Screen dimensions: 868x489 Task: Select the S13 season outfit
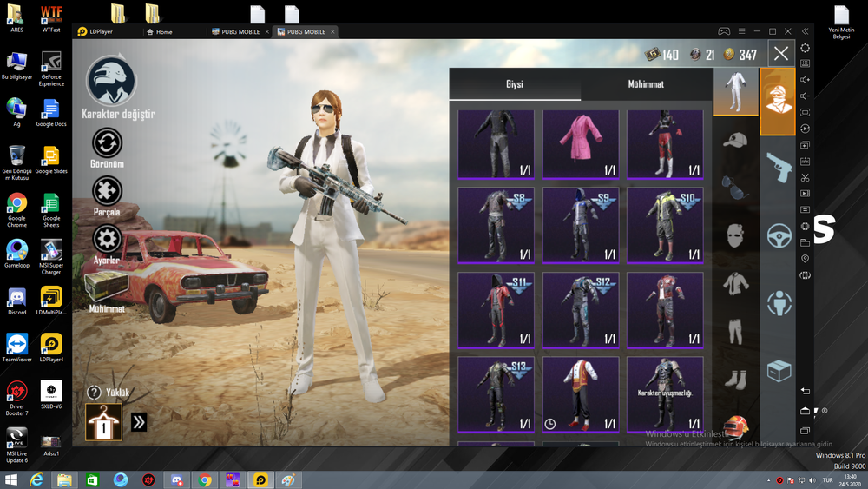point(496,395)
